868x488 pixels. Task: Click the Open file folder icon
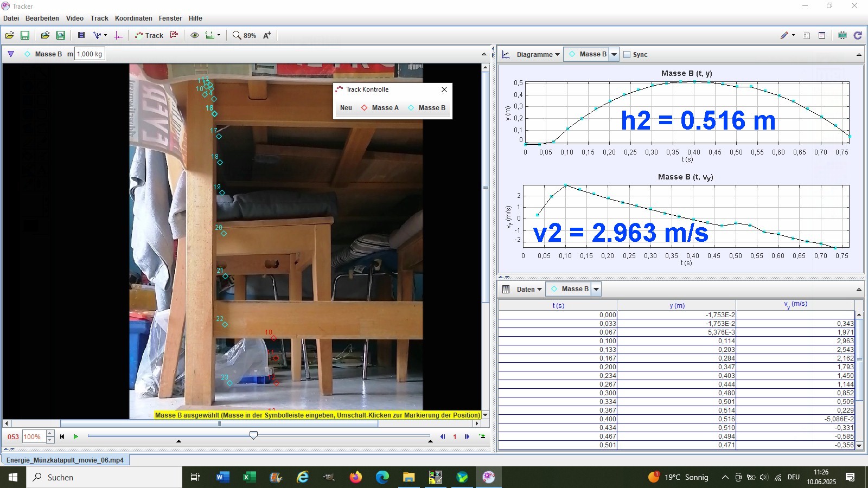pyautogui.click(x=10, y=35)
